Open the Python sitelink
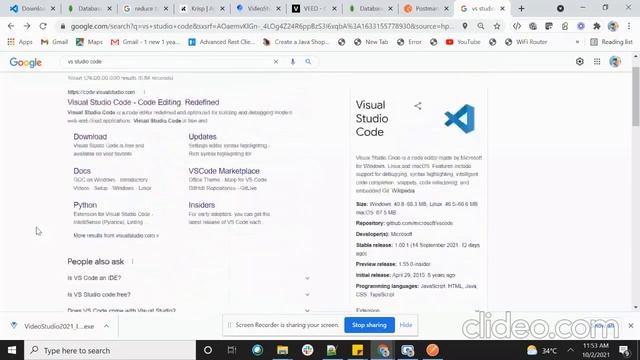 85,205
